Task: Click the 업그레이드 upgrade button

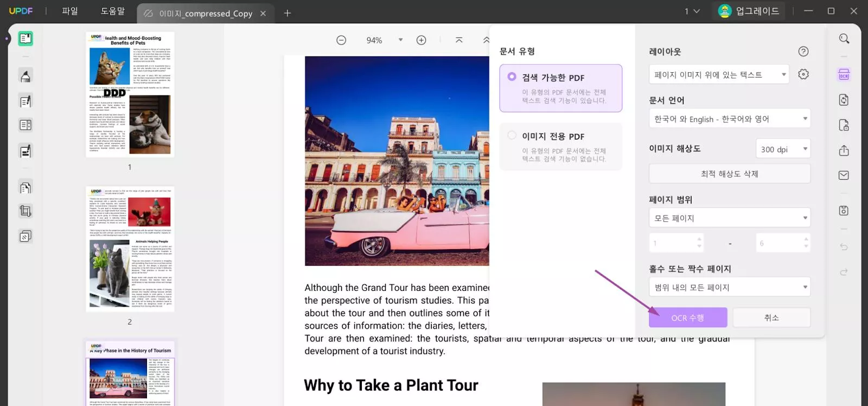Action: [749, 11]
